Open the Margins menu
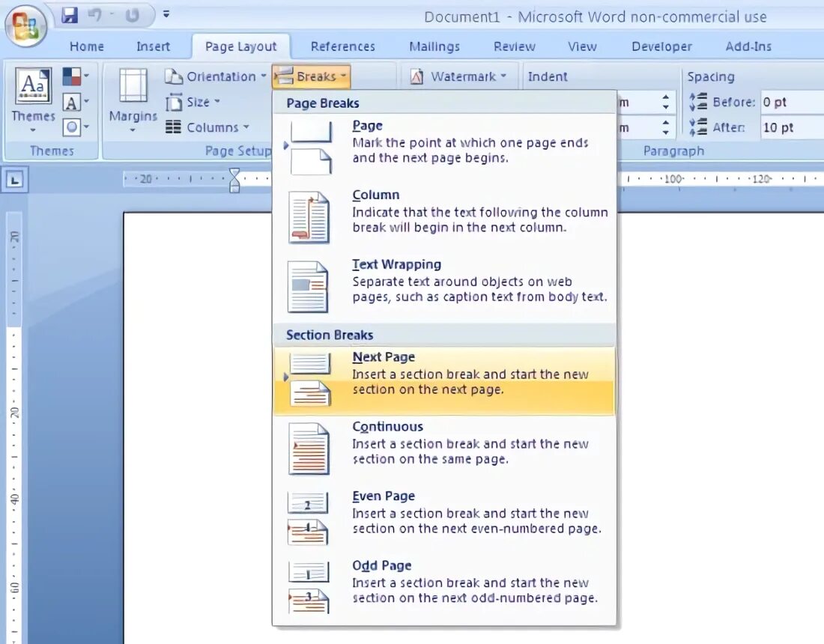824x644 pixels. (x=133, y=100)
